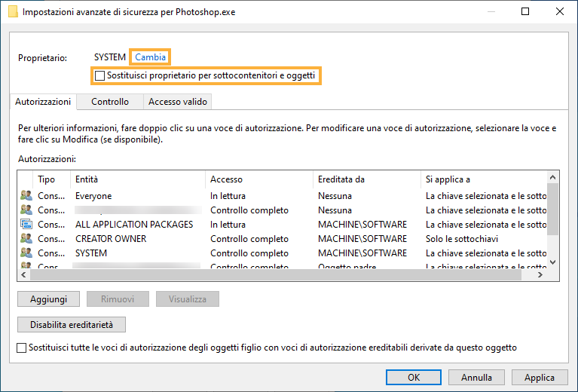578x392 pixels.
Task: Click the package icon for ALL APPLICATION PACKAGES
Action: click(26, 225)
